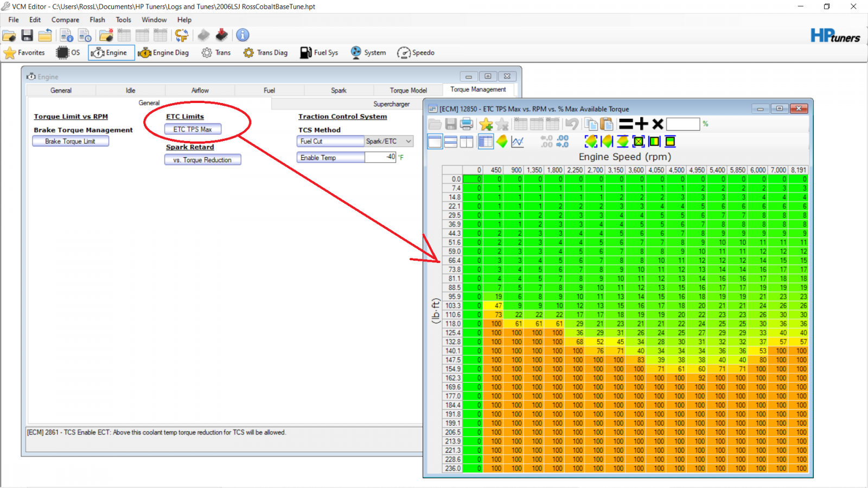The width and height of the screenshot is (868, 488).
Task: Switch to the Supercharger sub-tab
Action: [392, 104]
